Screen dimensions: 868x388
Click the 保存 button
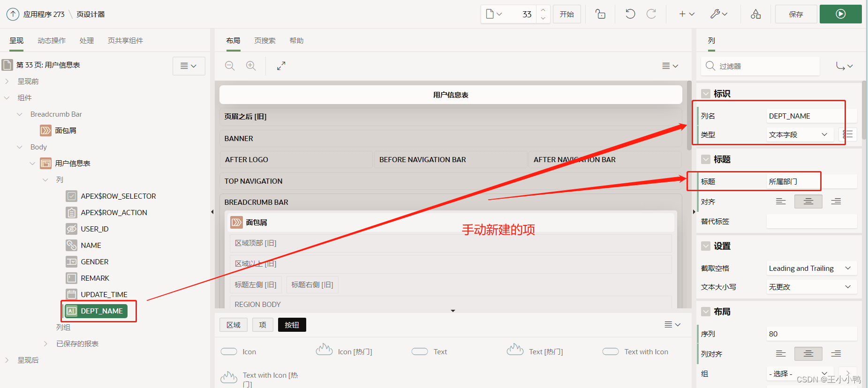coord(796,14)
